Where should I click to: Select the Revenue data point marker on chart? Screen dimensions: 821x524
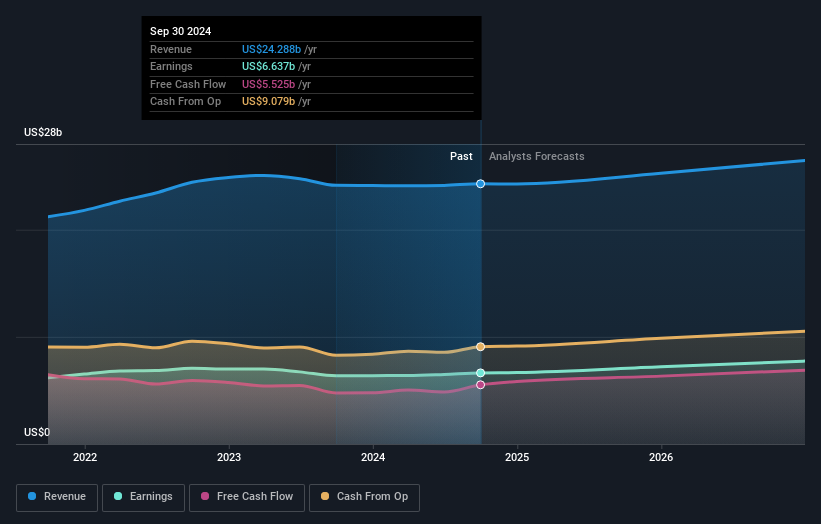click(480, 184)
